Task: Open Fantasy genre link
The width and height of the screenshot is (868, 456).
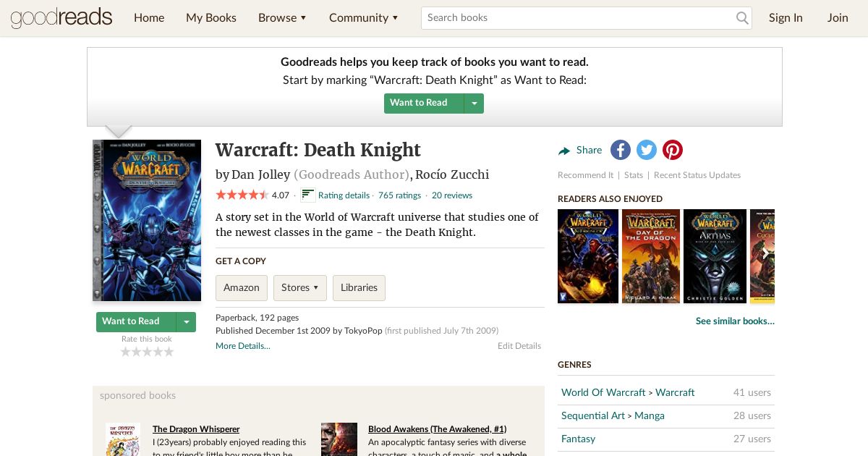Action: click(x=579, y=439)
